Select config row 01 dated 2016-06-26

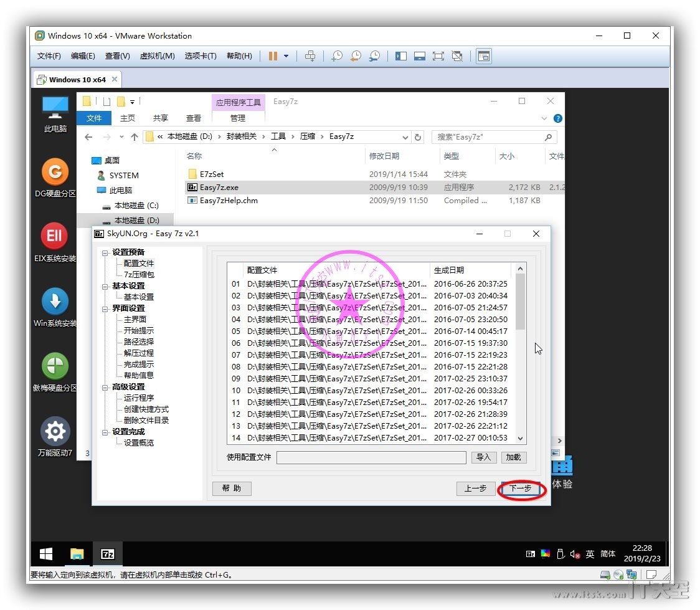pyautogui.click(x=370, y=284)
